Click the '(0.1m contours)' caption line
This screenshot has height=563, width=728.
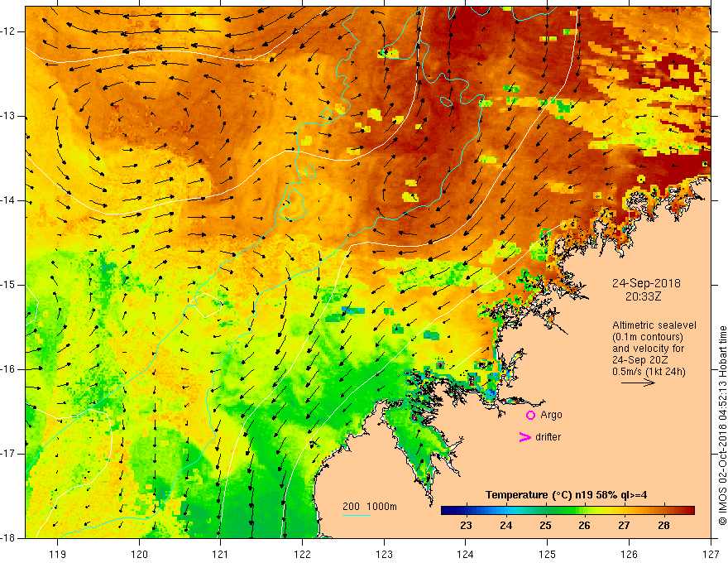pyautogui.click(x=648, y=337)
